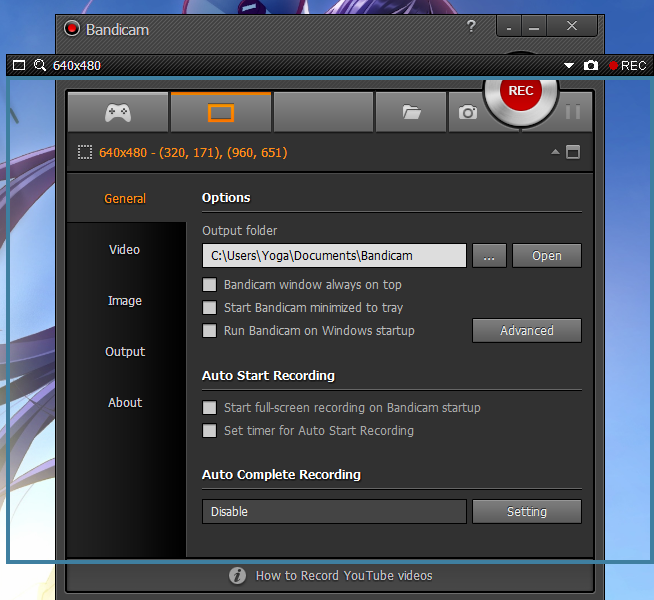Open the About tab
654x600 pixels.
(125, 402)
